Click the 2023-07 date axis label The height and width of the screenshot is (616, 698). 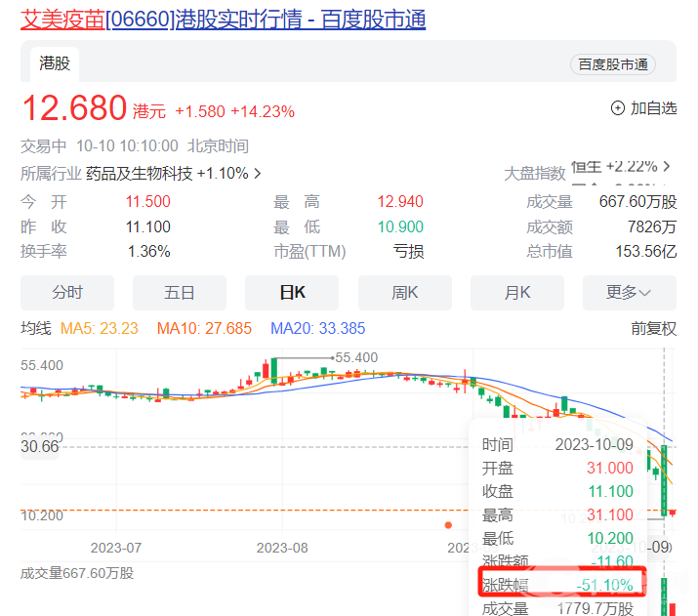click(x=116, y=548)
